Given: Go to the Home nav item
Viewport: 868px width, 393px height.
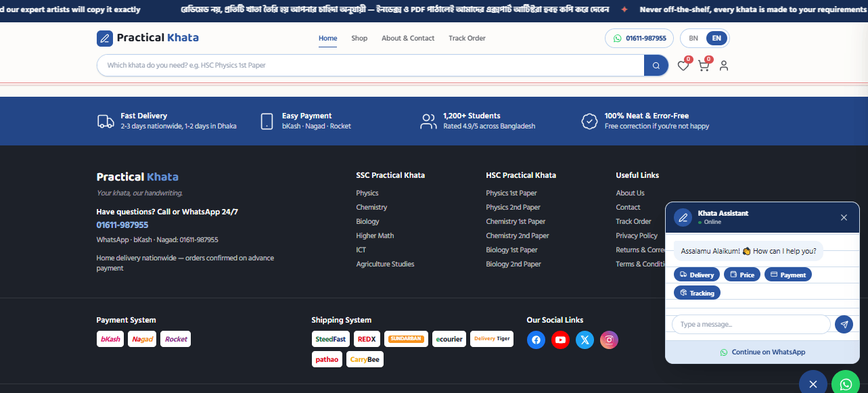Looking at the screenshot, I should 328,39.
